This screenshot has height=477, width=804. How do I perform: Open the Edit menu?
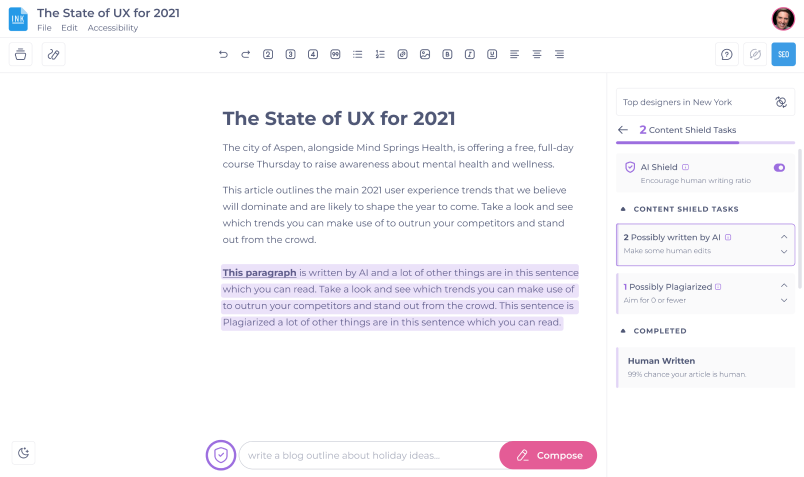click(x=69, y=28)
